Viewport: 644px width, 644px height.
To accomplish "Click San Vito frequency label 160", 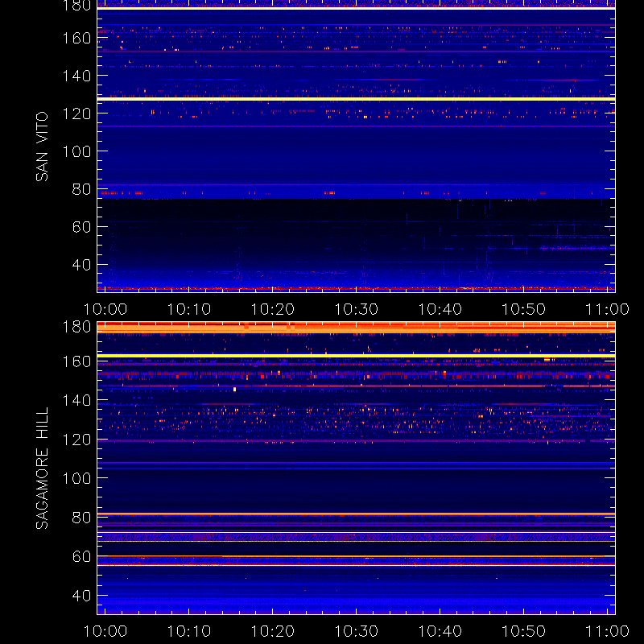I will click(x=76, y=38).
